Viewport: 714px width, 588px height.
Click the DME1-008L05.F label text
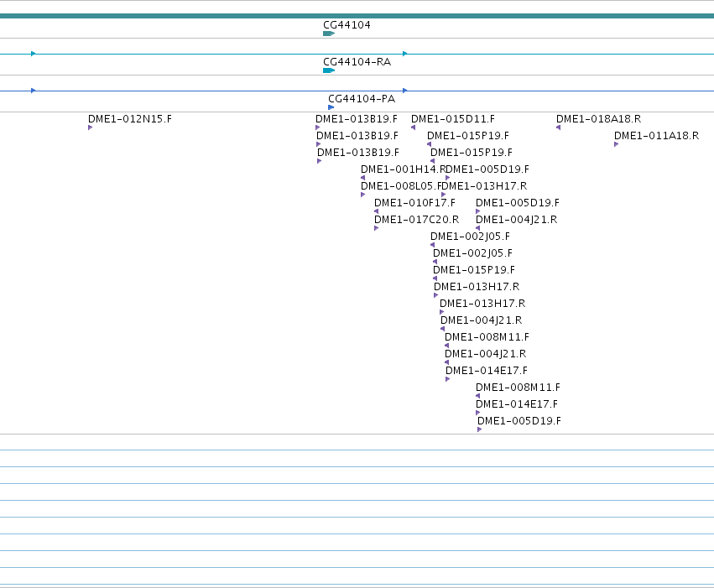[401, 186]
